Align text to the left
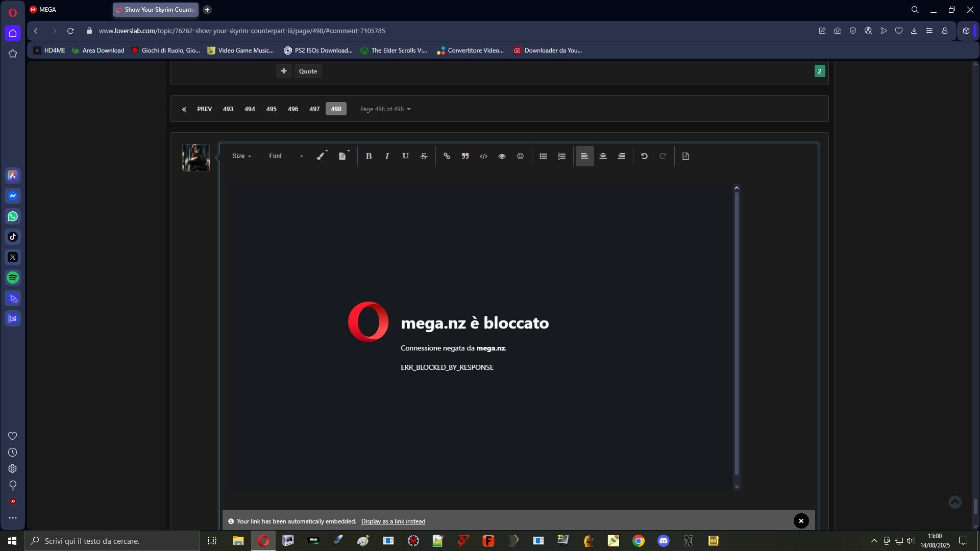Viewport: 980px width, 551px height. coord(584,156)
